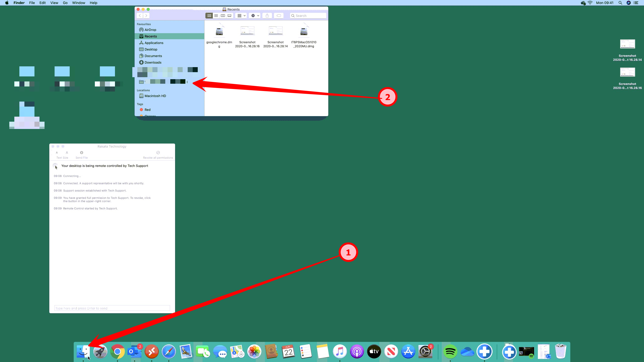The image size is (644, 362).
Task: Open Downloads folder in sidebar
Action: (x=153, y=62)
